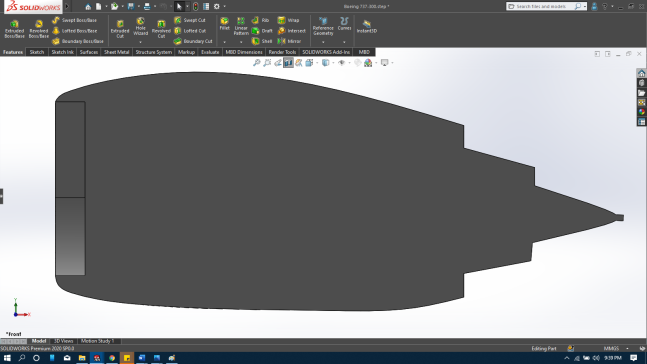This screenshot has height=364, width=647.
Task: Pick the Swept Cut feature
Action: coord(190,20)
